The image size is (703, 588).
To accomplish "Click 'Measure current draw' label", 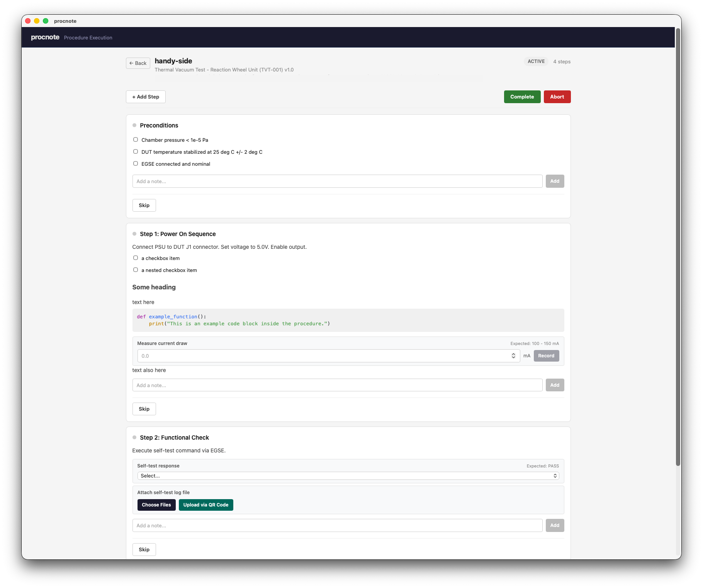I will [162, 343].
